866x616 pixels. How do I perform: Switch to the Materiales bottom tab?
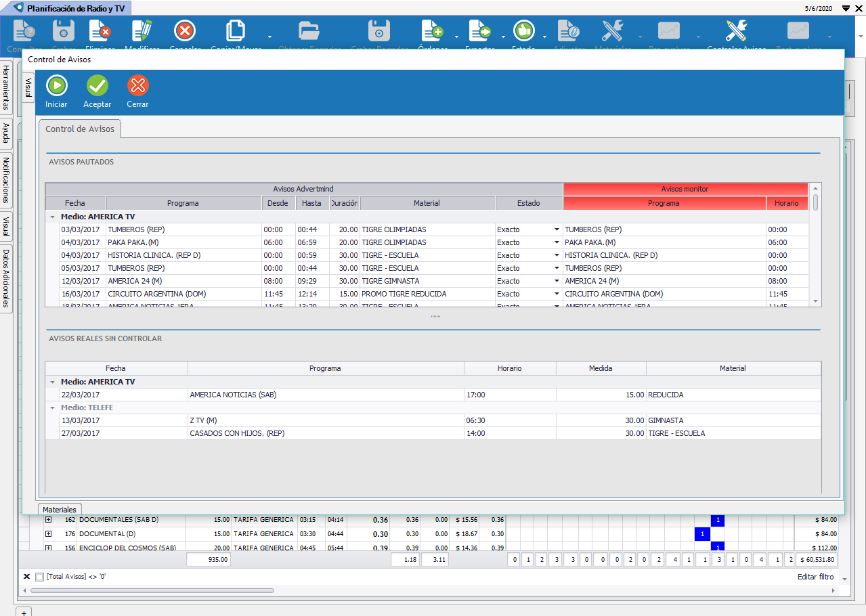(60, 509)
